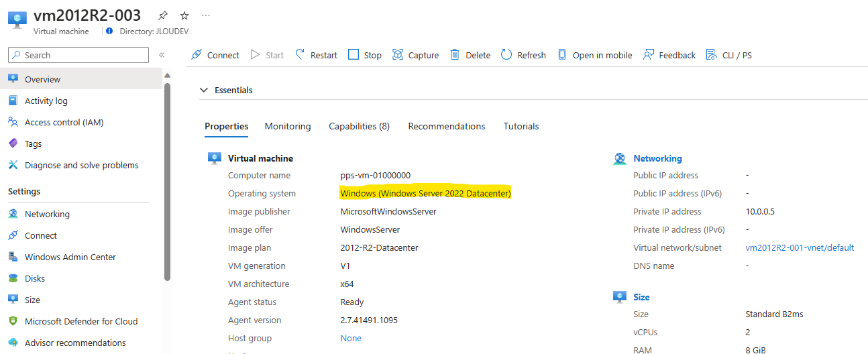Click the Tags purple tag icon
Screen dimensions: 868x354
tap(13, 143)
